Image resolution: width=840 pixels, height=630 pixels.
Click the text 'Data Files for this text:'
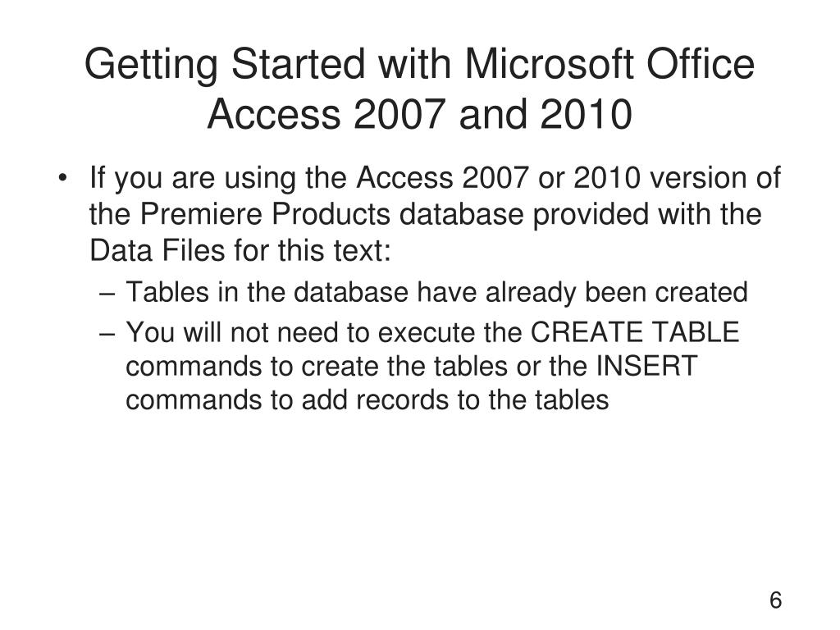pyautogui.click(x=240, y=250)
